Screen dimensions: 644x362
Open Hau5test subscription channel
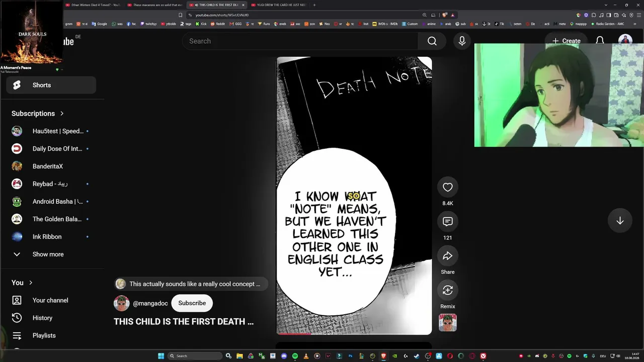tap(51, 131)
